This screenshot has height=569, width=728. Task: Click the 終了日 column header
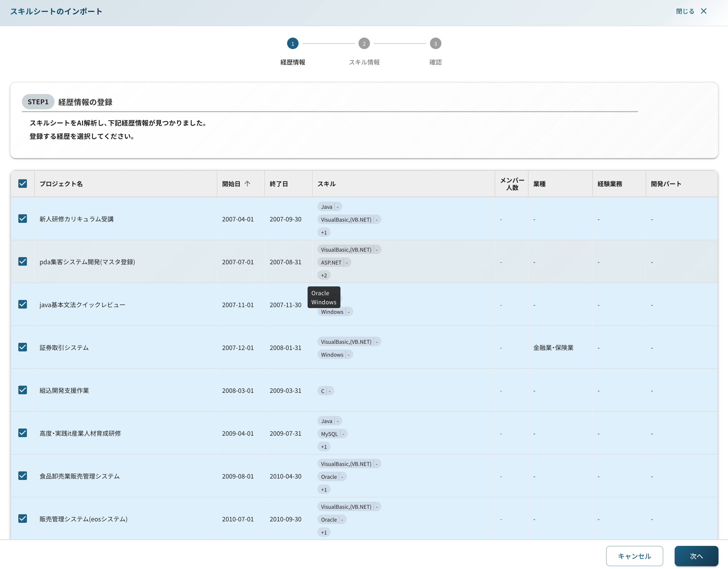pyautogui.click(x=279, y=184)
